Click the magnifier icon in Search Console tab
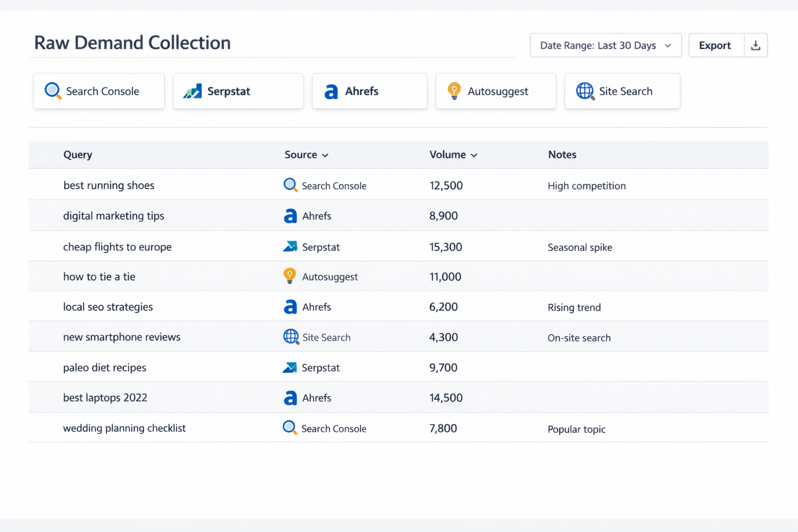This screenshot has width=798, height=532. click(x=52, y=91)
